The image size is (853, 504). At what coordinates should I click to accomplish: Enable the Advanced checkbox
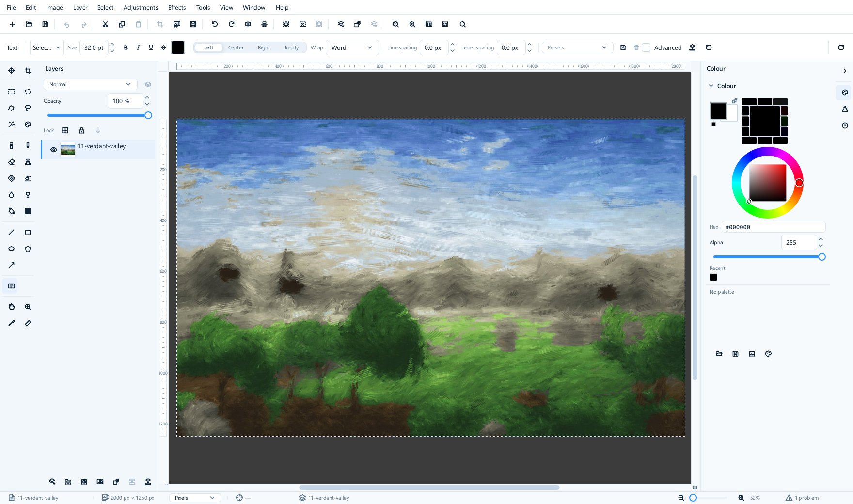tap(646, 47)
